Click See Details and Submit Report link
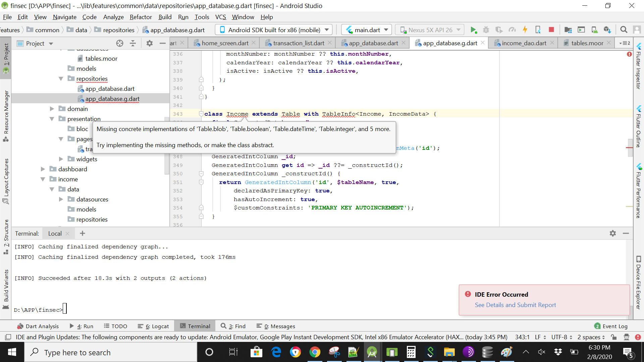644x362 pixels. pos(515,305)
